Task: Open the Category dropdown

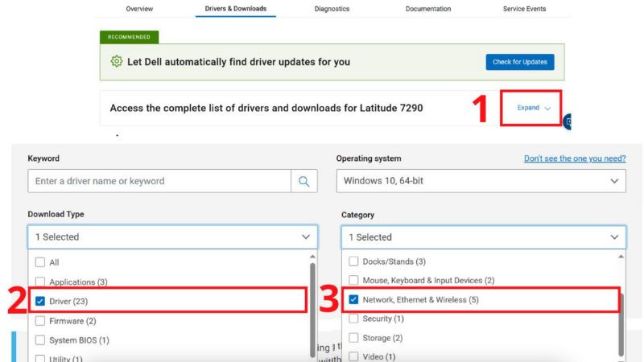Action: (484, 237)
